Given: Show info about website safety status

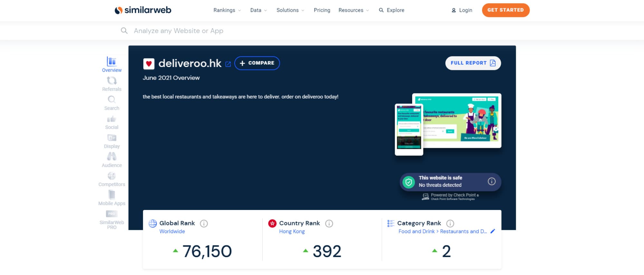Looking at the screenshot, I should point(491,181).
